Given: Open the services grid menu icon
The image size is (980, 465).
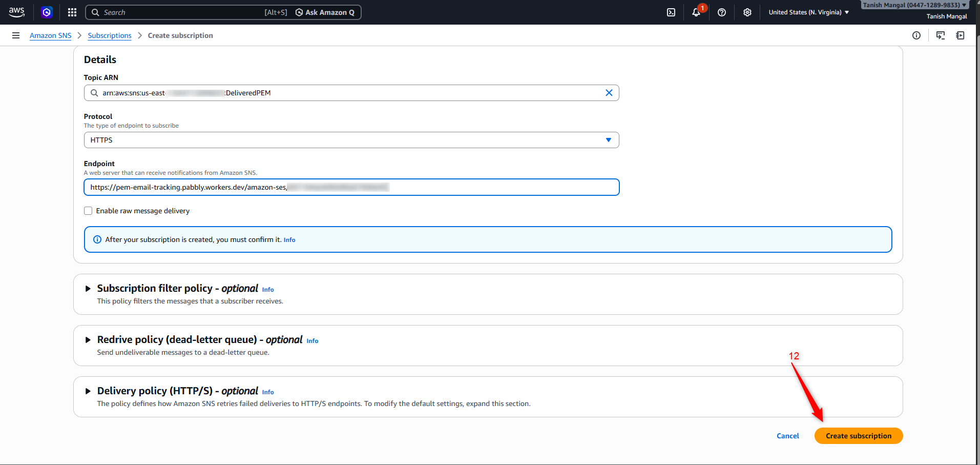Looking at the screenshot, I should click(x=72, y=12).
